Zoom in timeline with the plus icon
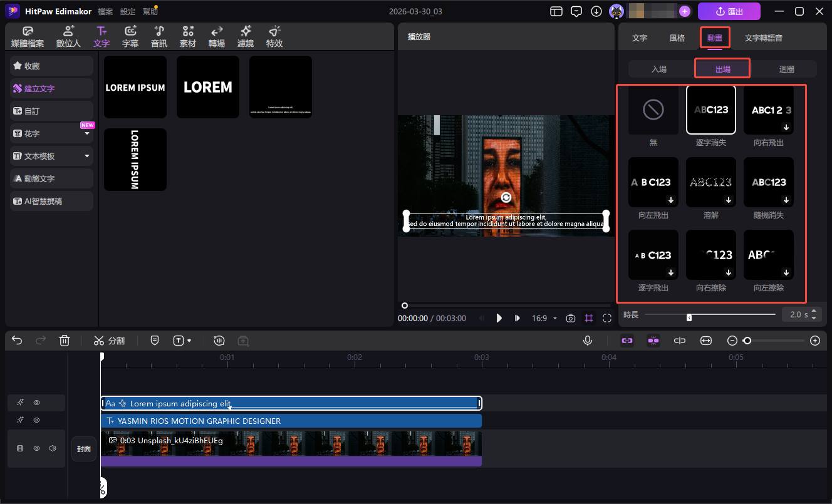Image resolution: width=832 pixels, height=504 pixels. tap(814, 341)
